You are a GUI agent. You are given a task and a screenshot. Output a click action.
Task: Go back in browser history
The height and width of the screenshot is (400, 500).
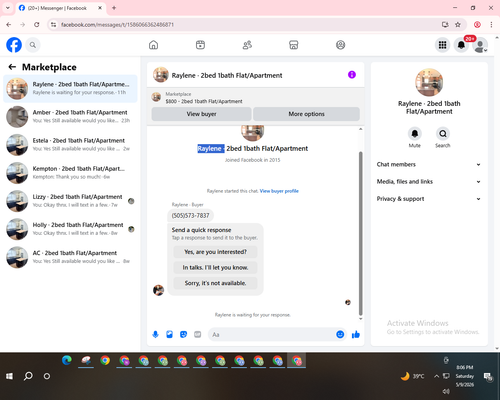(9, 24)
